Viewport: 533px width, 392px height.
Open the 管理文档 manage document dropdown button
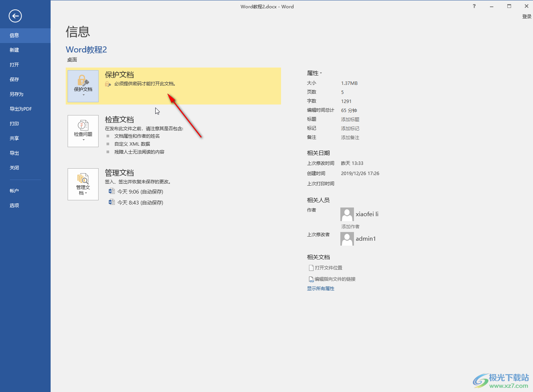coord(83,184)
